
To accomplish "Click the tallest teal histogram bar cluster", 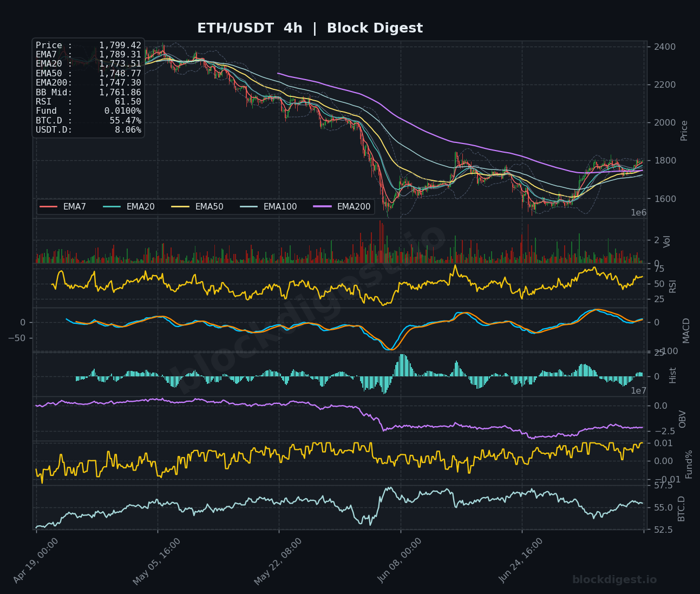I will (403, 365).
